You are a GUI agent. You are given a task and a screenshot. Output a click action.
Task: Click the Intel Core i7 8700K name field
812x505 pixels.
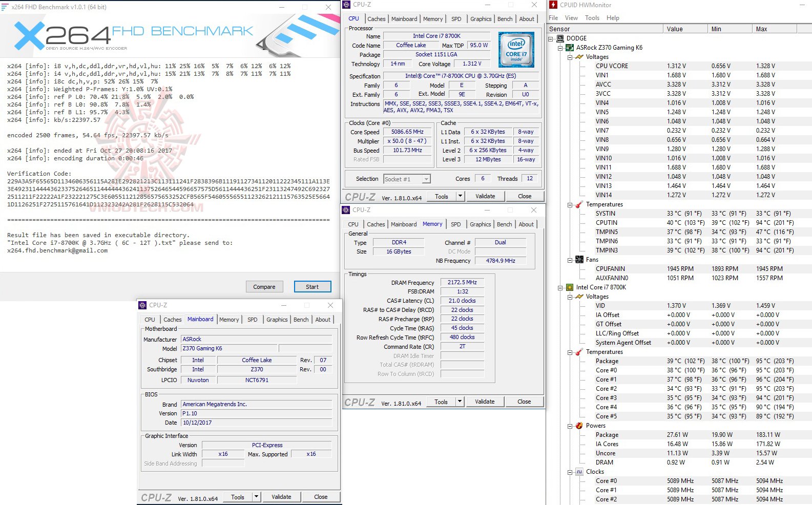(436, 36)
